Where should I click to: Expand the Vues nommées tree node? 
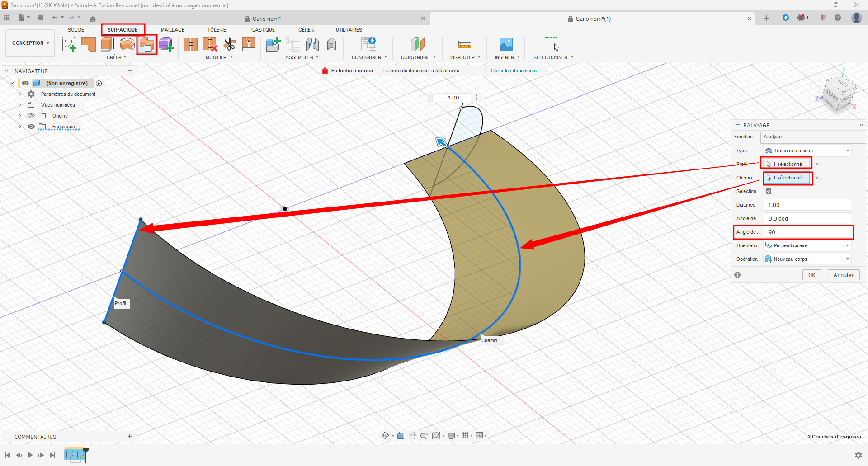[x=20, y=105]
